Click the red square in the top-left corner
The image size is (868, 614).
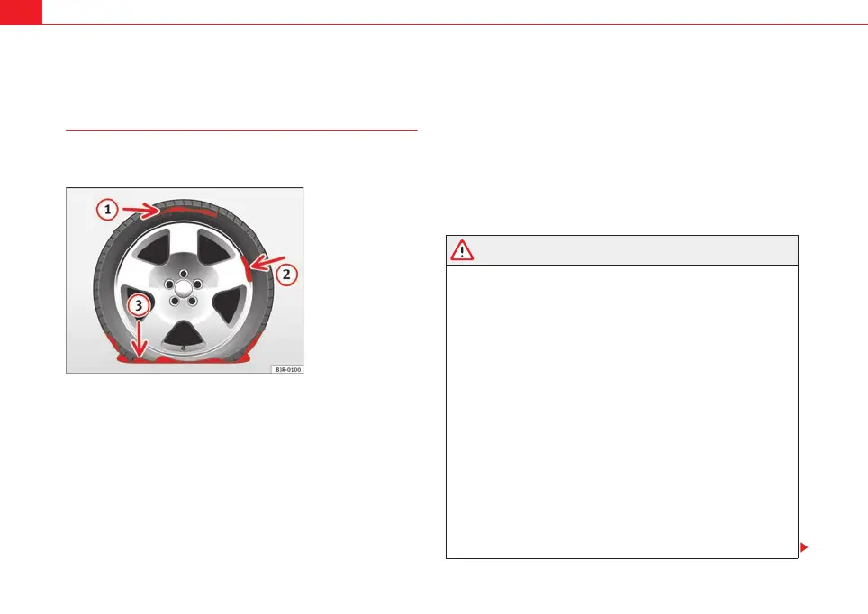tap(21, 13)
